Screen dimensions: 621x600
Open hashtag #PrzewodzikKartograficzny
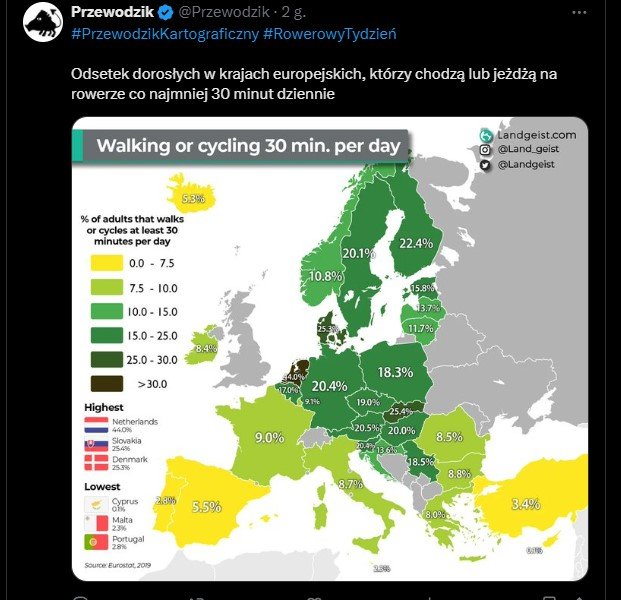(165, 34)
